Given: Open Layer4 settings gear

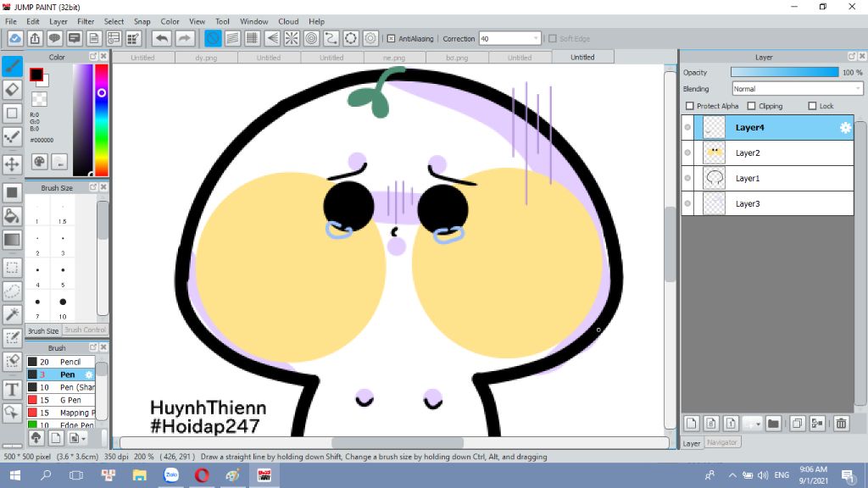Looking at the screenshot, I should tap(845, 128).
